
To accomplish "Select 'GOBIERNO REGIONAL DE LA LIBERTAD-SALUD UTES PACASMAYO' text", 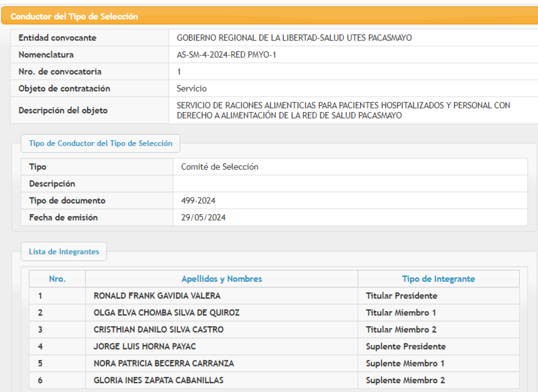I will coord(294,38).
